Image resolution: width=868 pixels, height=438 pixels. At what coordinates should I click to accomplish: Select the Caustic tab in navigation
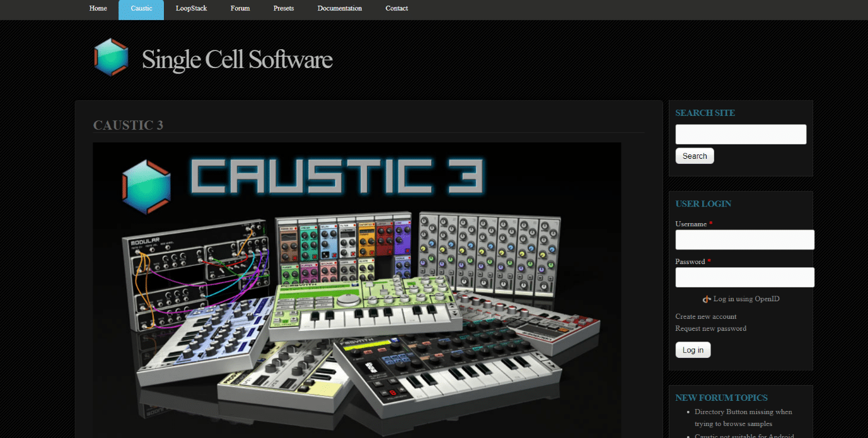coord(141,9)
